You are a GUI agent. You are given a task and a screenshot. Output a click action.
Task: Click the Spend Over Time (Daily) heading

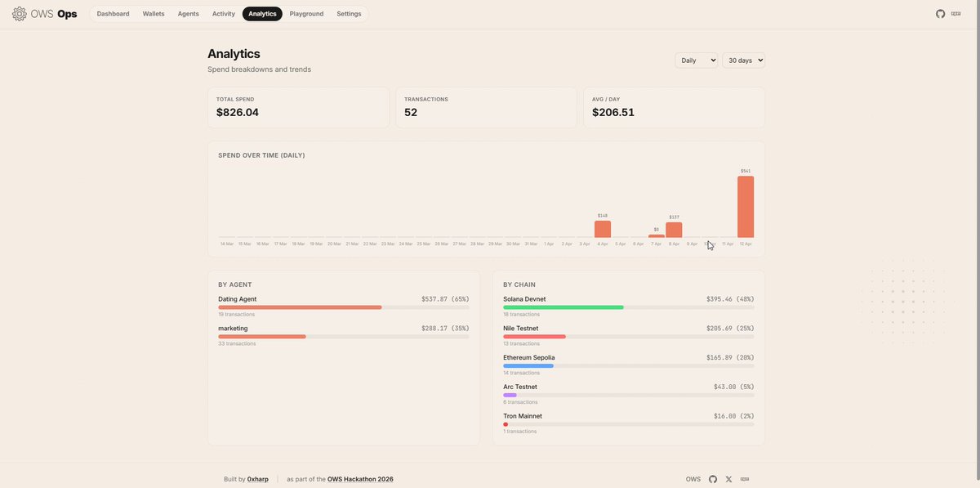[x=261, y=155]
